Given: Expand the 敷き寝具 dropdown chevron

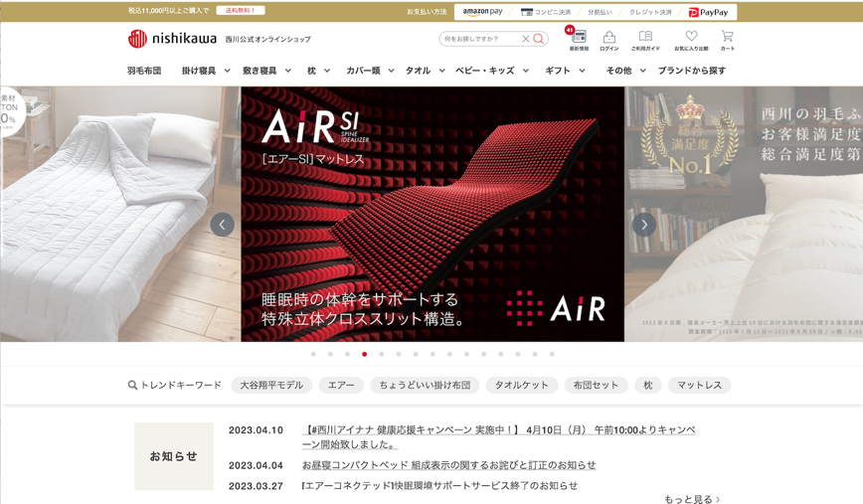Looking at the screenshot, I should (288, 71).
